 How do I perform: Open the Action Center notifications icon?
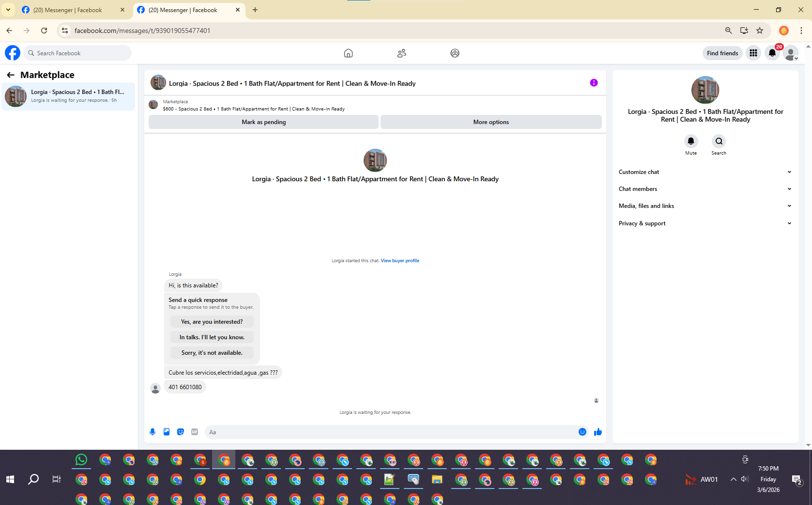[797, 480]
